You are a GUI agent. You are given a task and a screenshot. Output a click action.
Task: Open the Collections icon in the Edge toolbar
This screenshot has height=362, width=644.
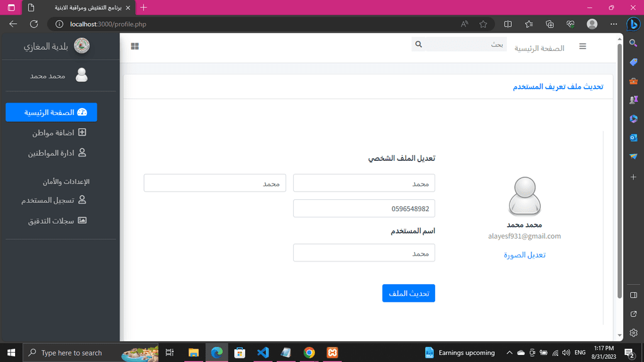coord(550,24)
